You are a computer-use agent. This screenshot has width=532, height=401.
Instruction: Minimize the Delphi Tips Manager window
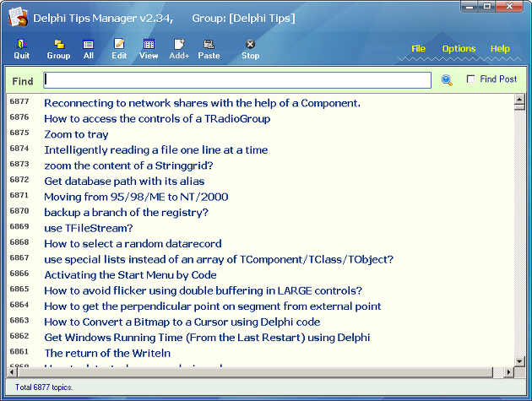470,7
